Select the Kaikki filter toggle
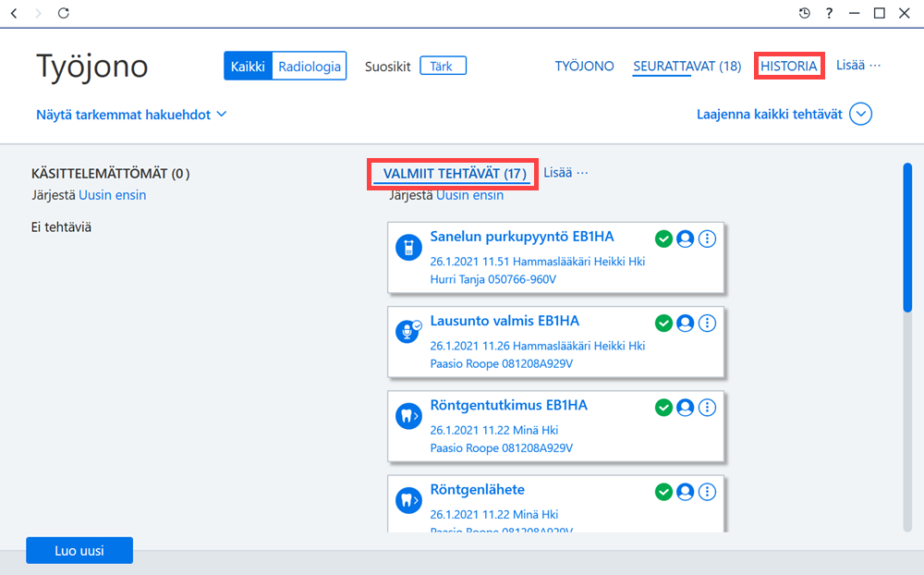 [248, 66]
